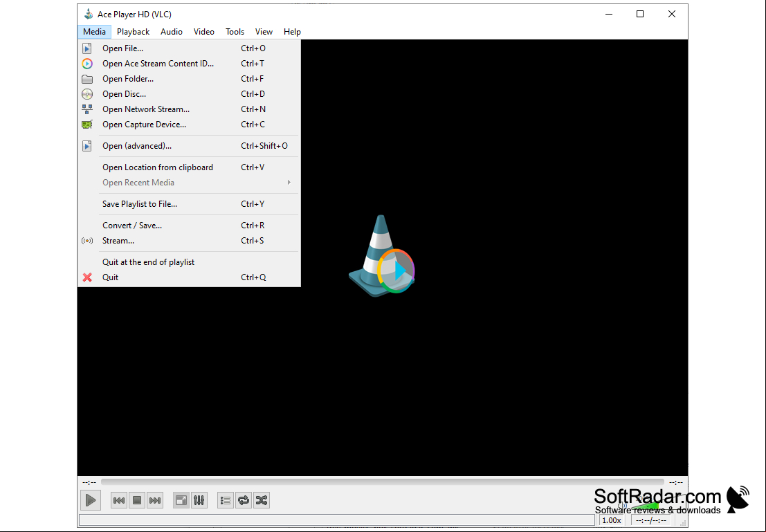Screen dimensions: 766x532
Task: Close the Ace Player window
Action: coord(672,14)
